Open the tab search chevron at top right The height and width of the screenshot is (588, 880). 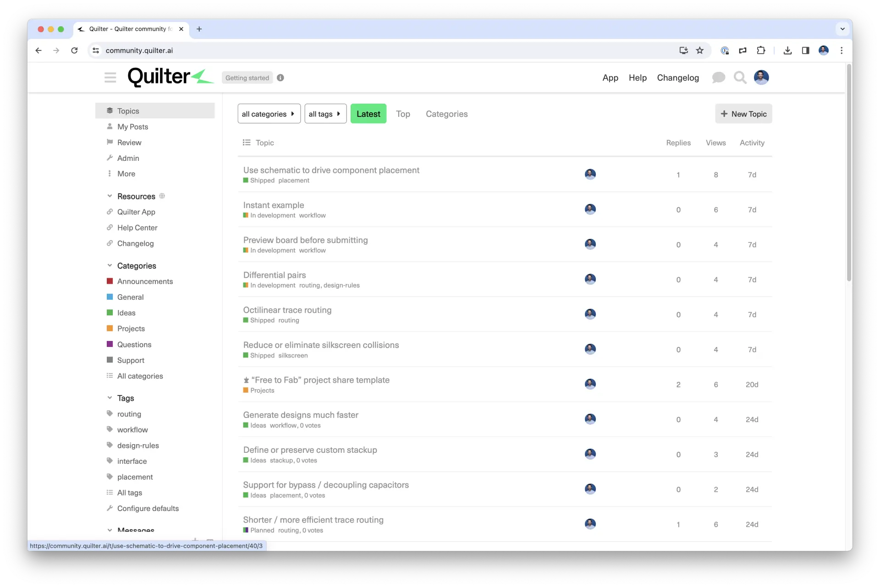pos(842,29)
